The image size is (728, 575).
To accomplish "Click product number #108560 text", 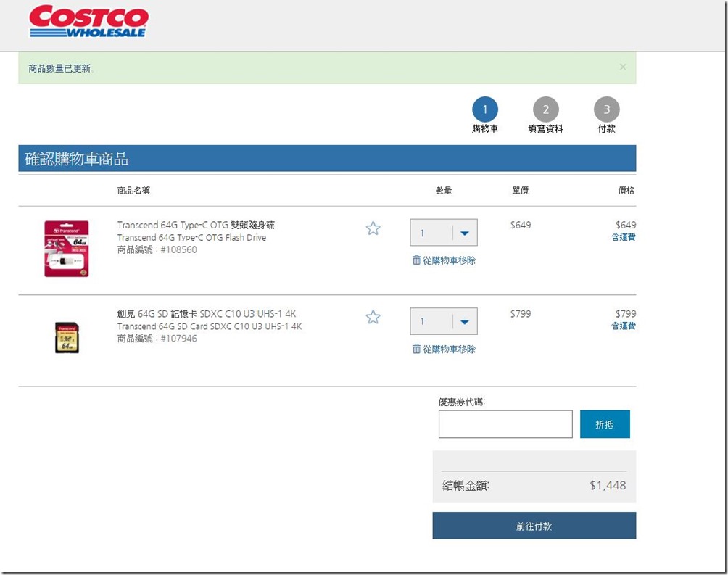I will [179, 249].
